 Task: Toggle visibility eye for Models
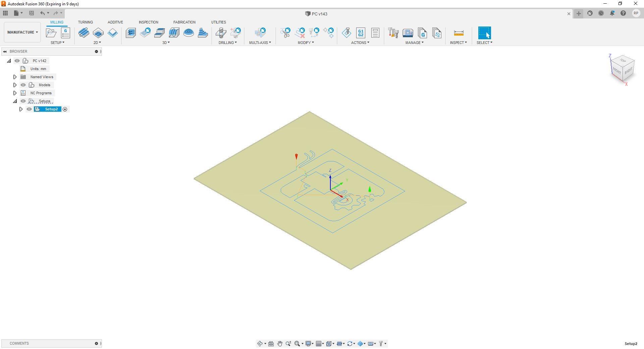(x=23, y=85)
